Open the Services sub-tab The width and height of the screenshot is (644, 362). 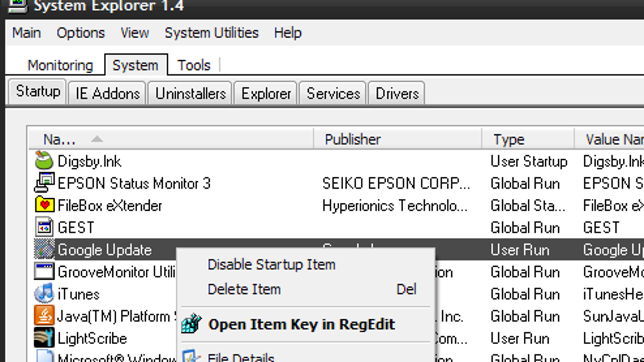coord(333,93)
